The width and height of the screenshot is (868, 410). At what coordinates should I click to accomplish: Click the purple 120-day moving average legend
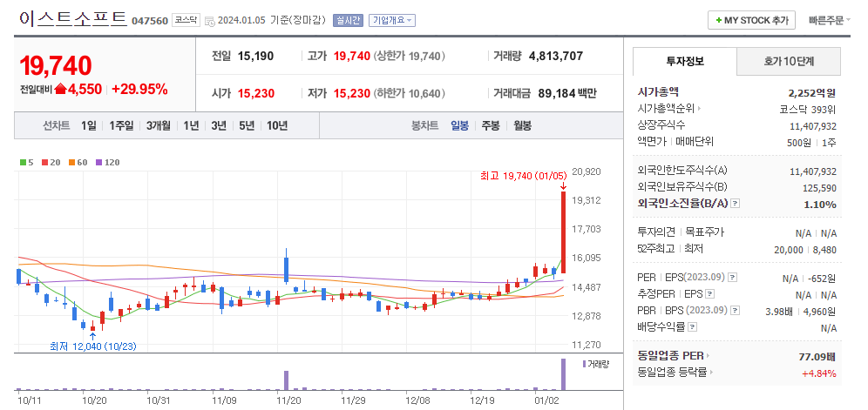(x=107, y=163)
